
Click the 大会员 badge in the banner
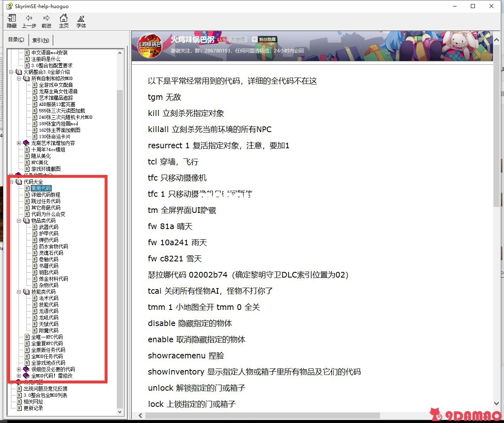[x=238, y=39]
